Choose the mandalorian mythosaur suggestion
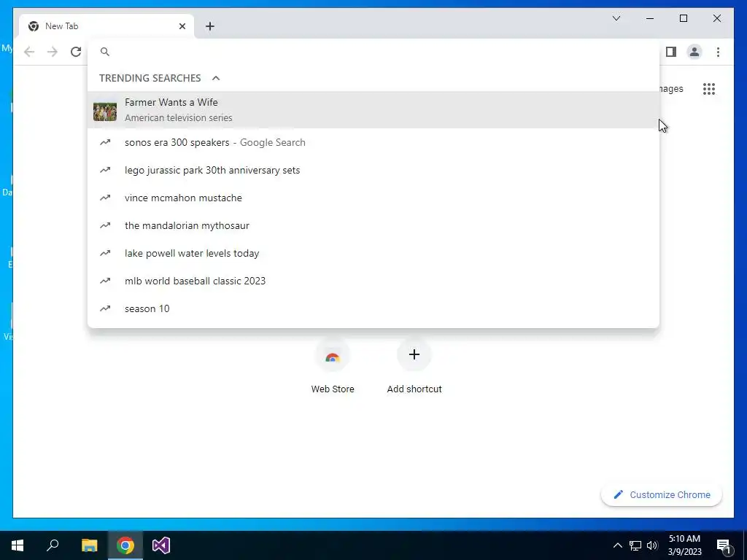This screenshot has width=747, height=560. [373, 225]
